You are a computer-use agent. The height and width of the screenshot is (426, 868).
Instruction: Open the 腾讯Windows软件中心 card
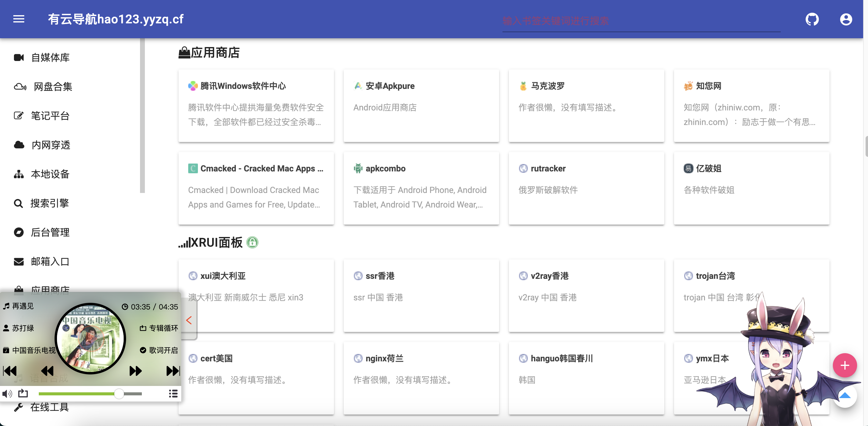(x=256, y=106)
